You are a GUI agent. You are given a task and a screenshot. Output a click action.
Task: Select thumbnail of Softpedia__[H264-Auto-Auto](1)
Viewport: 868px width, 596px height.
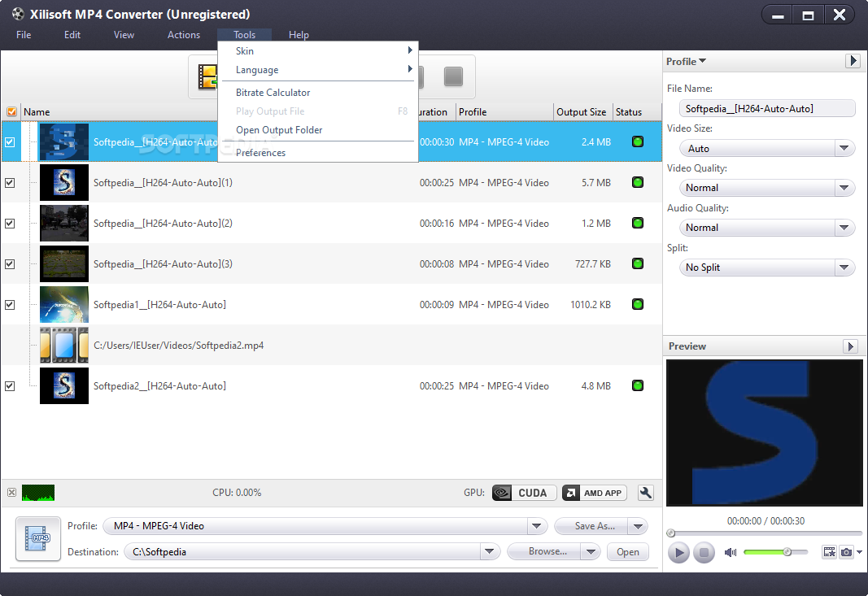coord(64,183)
